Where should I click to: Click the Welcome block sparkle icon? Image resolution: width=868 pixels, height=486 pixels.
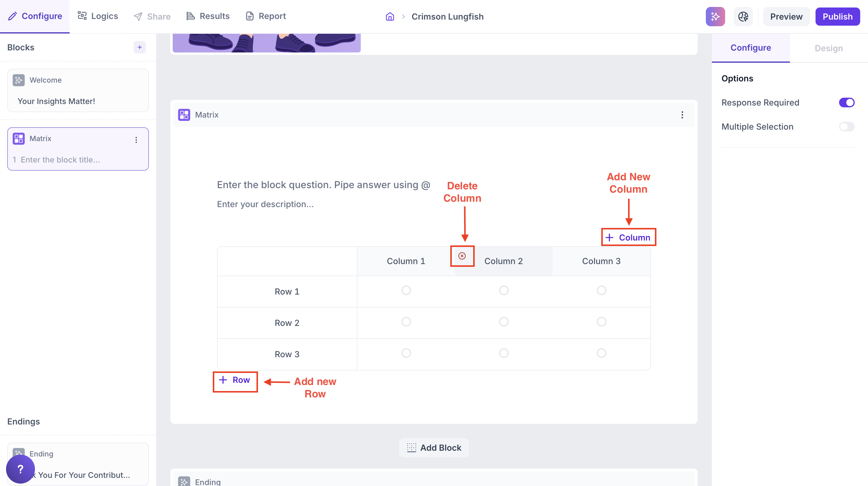click(19, 80)
